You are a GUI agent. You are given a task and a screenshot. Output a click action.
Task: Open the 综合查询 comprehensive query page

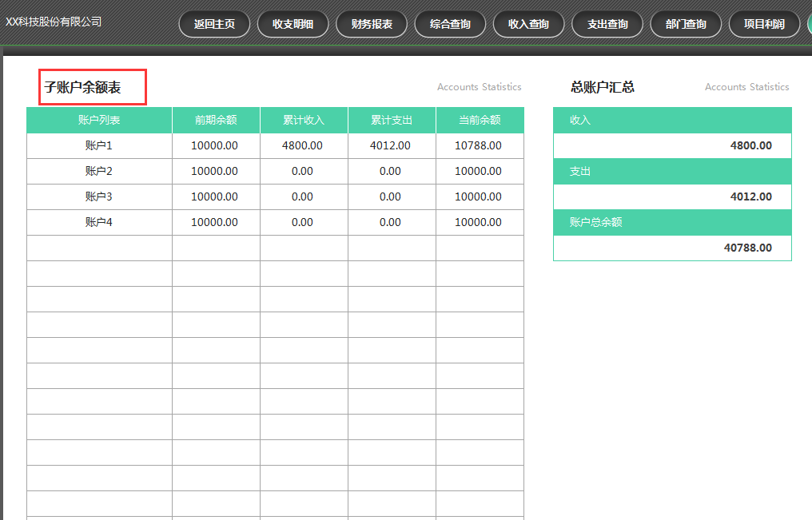[450, 23]
